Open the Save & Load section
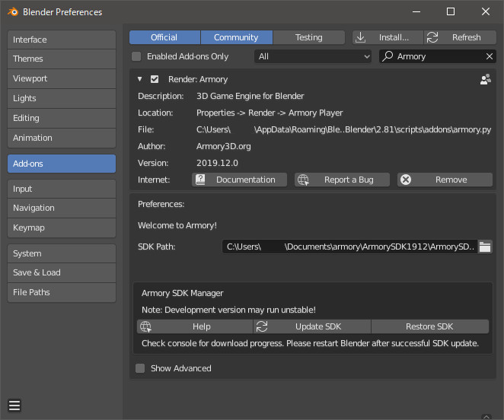 click(x=62, y=272)
